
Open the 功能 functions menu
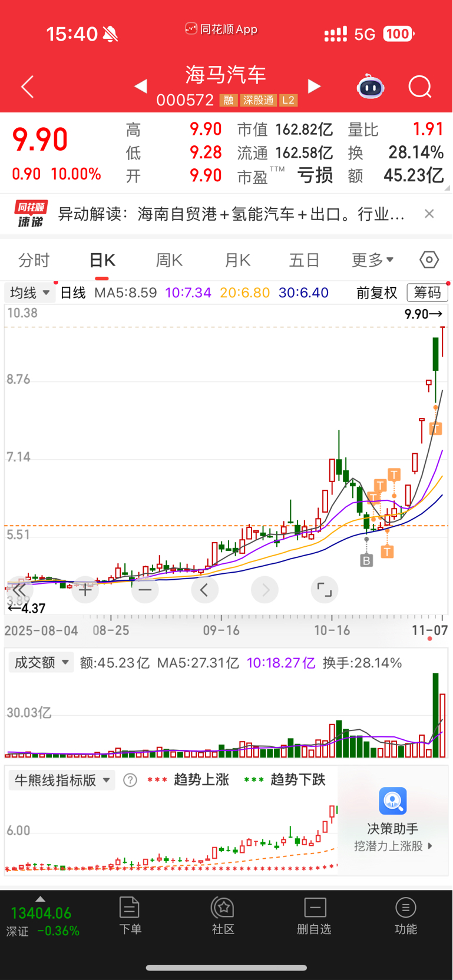(406, 916)
